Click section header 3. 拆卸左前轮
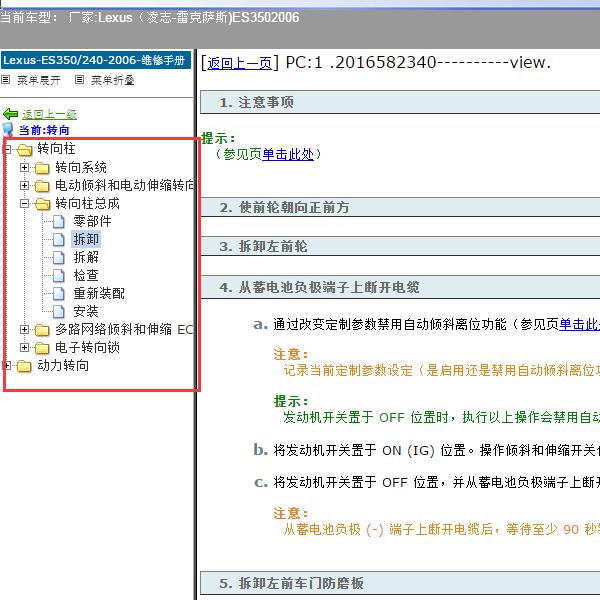Viewport: 600px width, 600px height. [x=400, y=246]
